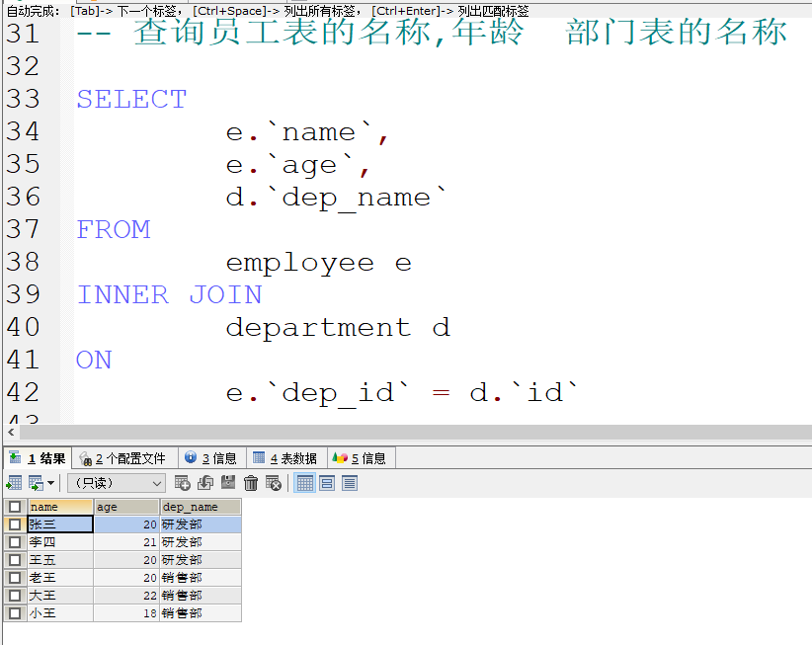Image resolution: width=812 pixels, height=645 pixels.
Task: Export the result set to a file
Action: (x=13, y=482)
